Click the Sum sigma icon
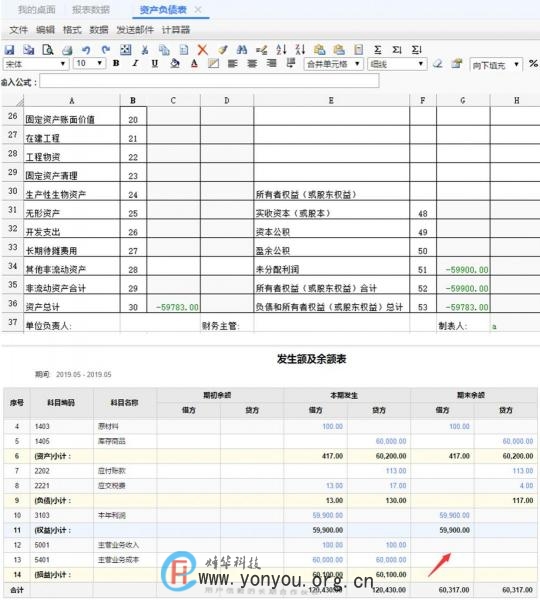 pyautogui.click(x=377, y=50)
